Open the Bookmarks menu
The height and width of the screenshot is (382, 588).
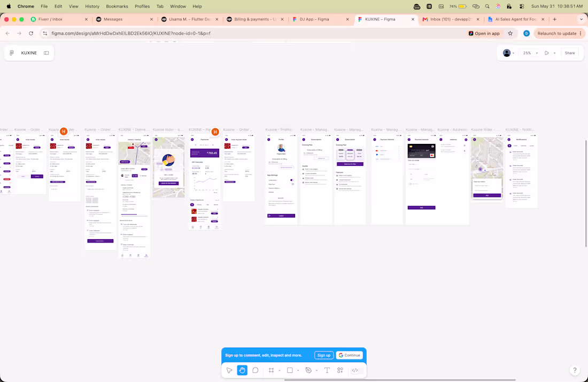pos(117,6)
